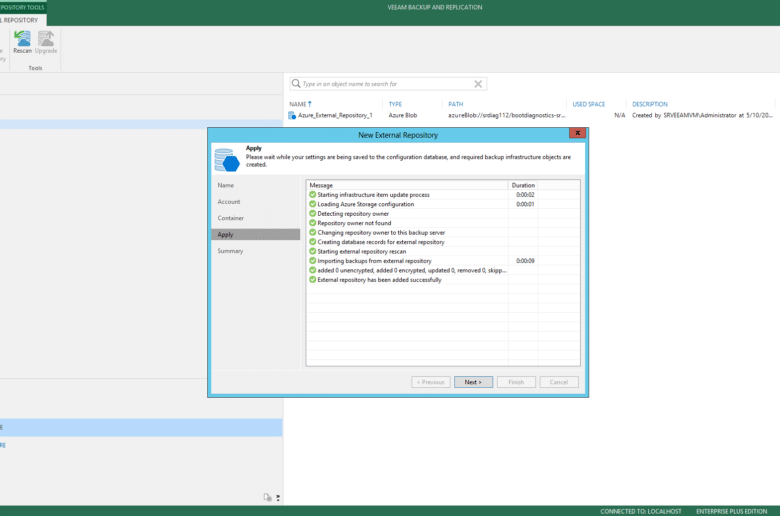
Task: Click the Cancel button
Action: pyautogui.click(x=559, y=382)
